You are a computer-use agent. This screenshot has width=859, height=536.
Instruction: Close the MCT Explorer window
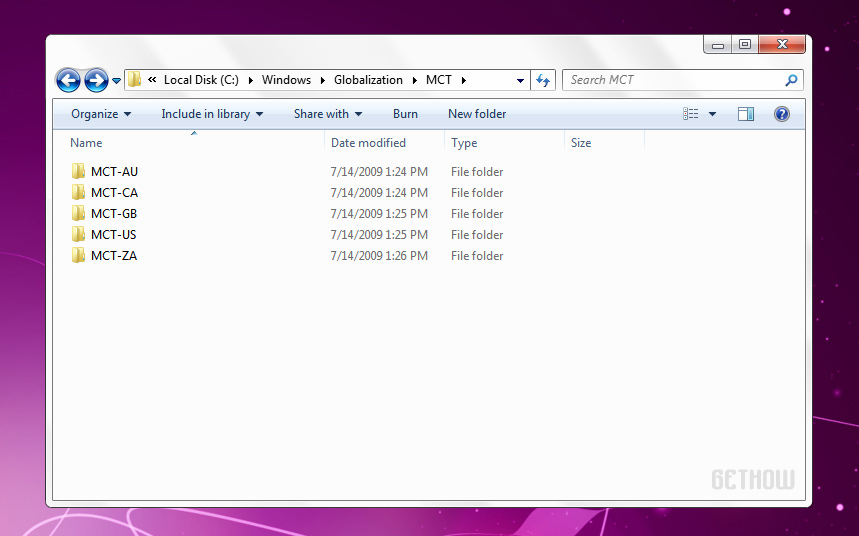point(782,45)
